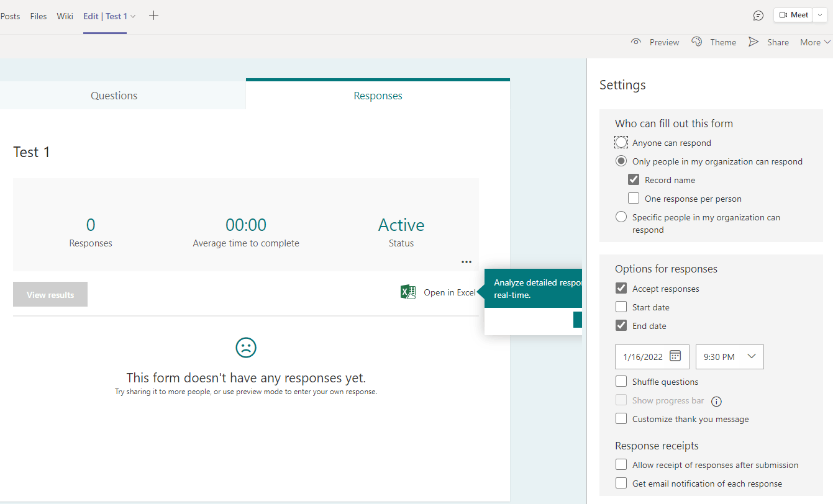The image size is (833, 504).
Task: Open the calendar picker for end date
Action: pyautogui.click(x=675, y=356)
